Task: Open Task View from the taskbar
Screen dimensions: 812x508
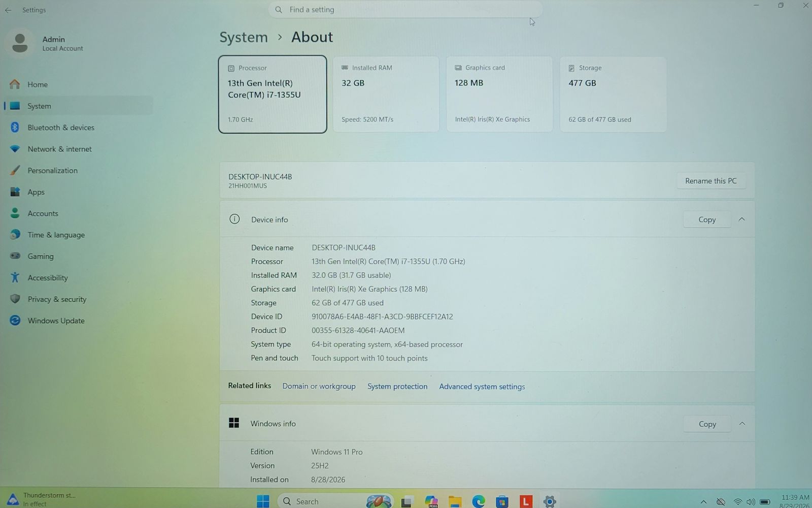Action: (407, 502)
